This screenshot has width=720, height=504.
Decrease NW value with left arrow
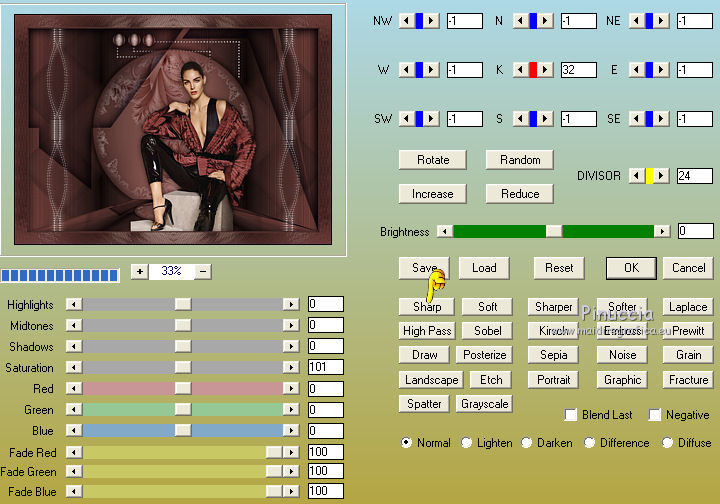click(x=406, y=21)
